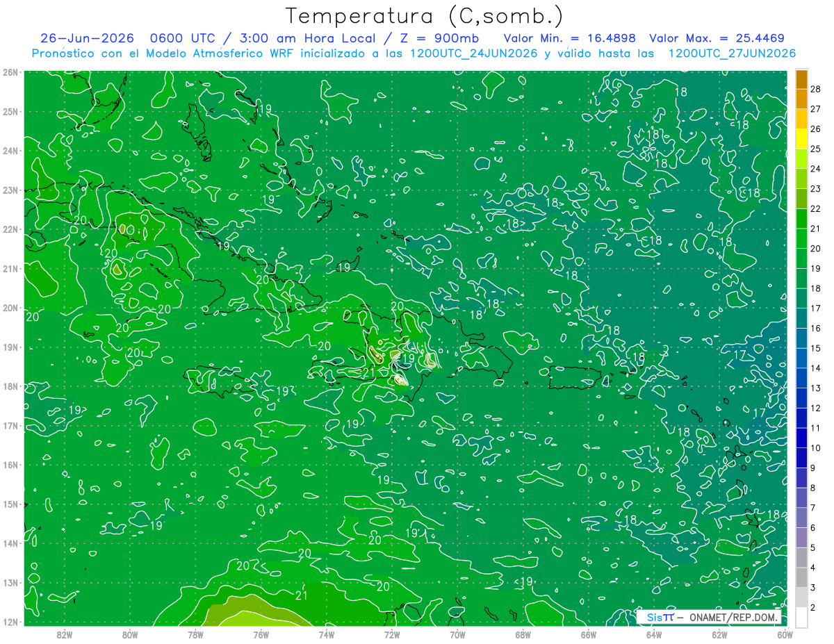Select the initialization stamp "1200UTC_24JUN2026"
Image resolution: width=834 pixels, height=644 pixels.
pos(474,53)
